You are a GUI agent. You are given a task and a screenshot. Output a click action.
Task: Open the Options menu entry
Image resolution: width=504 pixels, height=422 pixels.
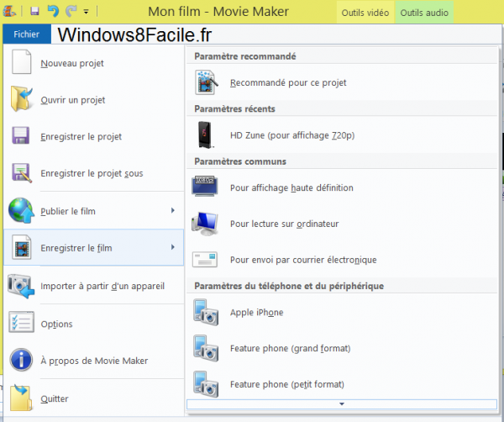coord(93,324)
